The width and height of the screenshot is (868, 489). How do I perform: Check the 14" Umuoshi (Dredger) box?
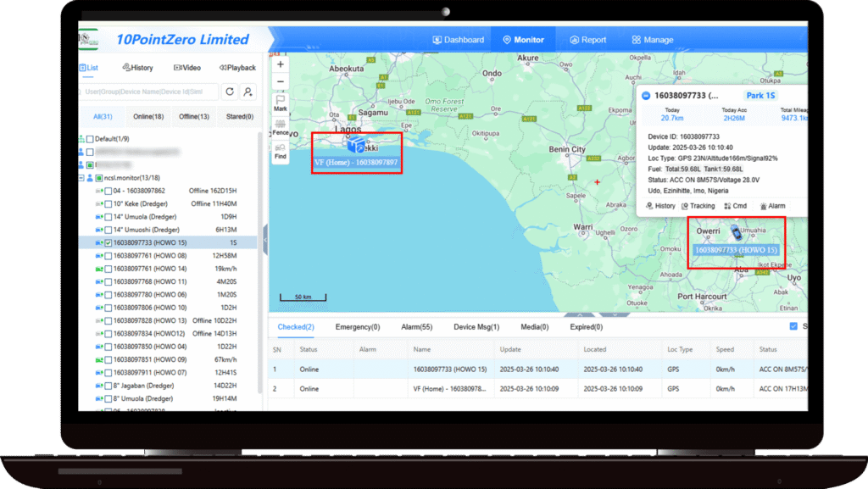(x=108, y=231)
